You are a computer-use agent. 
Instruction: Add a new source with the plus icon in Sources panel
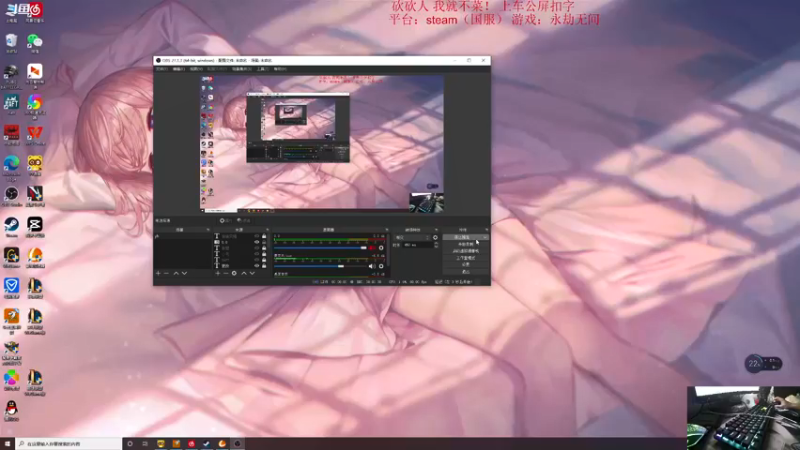[x=218, y=273]
